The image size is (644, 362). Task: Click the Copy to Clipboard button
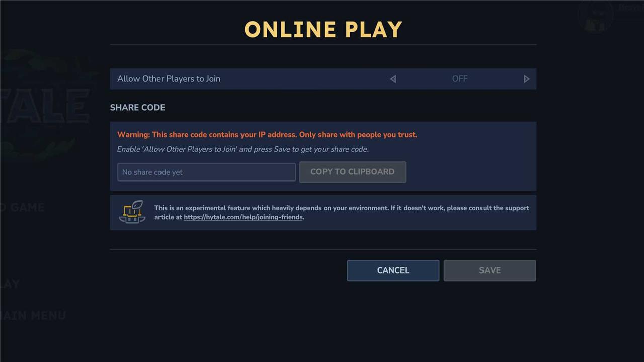tap(353, 172)
